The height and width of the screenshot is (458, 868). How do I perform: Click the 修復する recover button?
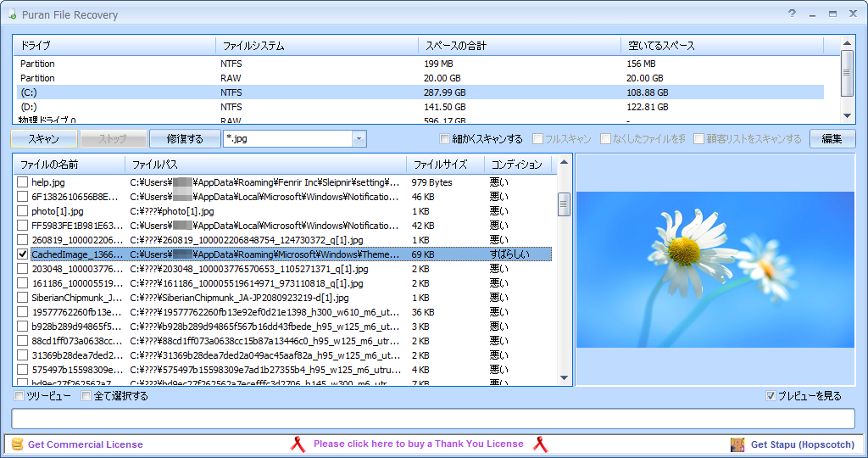[184, 139]
